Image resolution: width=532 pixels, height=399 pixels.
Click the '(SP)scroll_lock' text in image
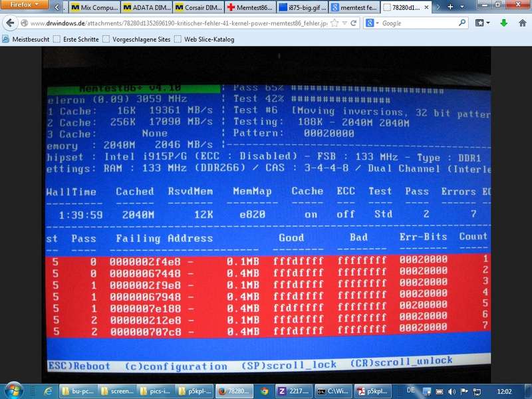pyautogui.click(x=289, y=364)
